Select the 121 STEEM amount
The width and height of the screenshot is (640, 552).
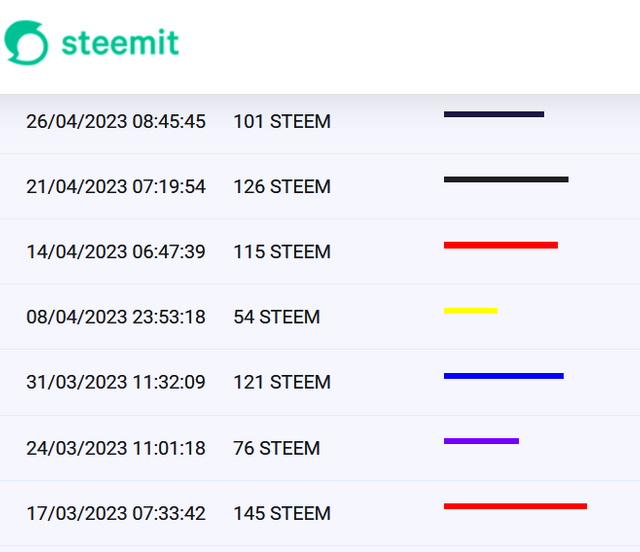[x=282, y=383]
